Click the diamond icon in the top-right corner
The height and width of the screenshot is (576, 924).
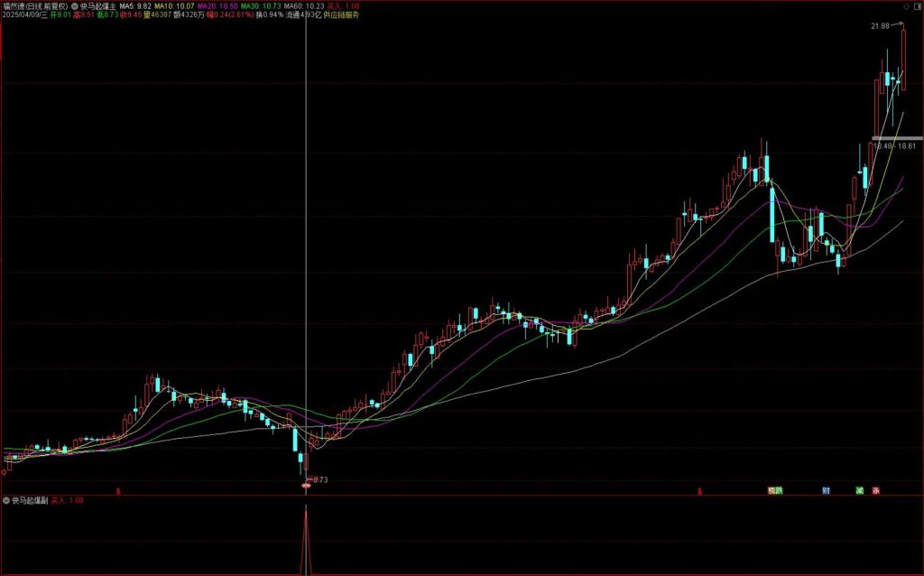coord(905,5)
